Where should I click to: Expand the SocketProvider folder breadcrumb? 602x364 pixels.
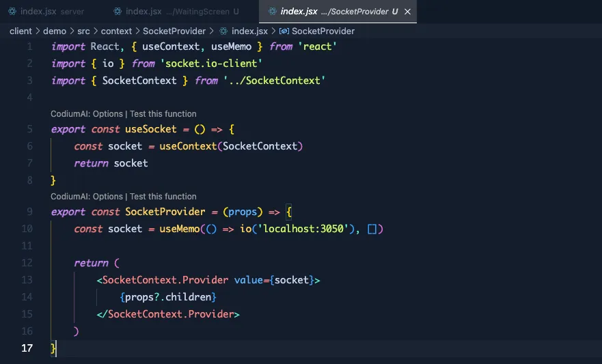[x=174, y=31]
